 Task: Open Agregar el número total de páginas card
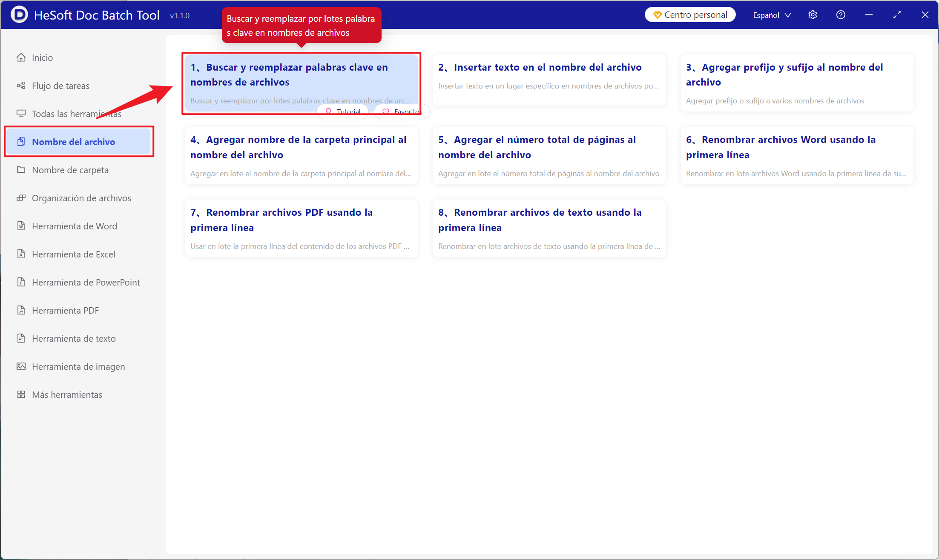tap(549, 155)
